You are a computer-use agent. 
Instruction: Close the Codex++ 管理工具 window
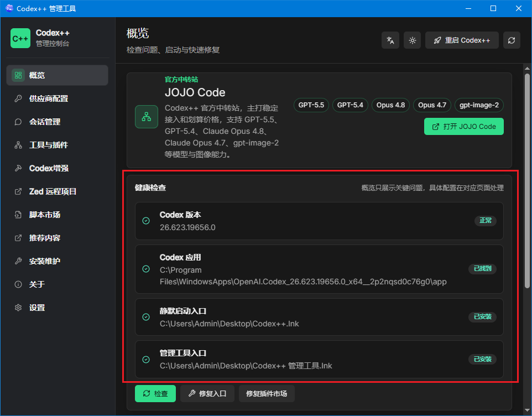tap(519, 8)
